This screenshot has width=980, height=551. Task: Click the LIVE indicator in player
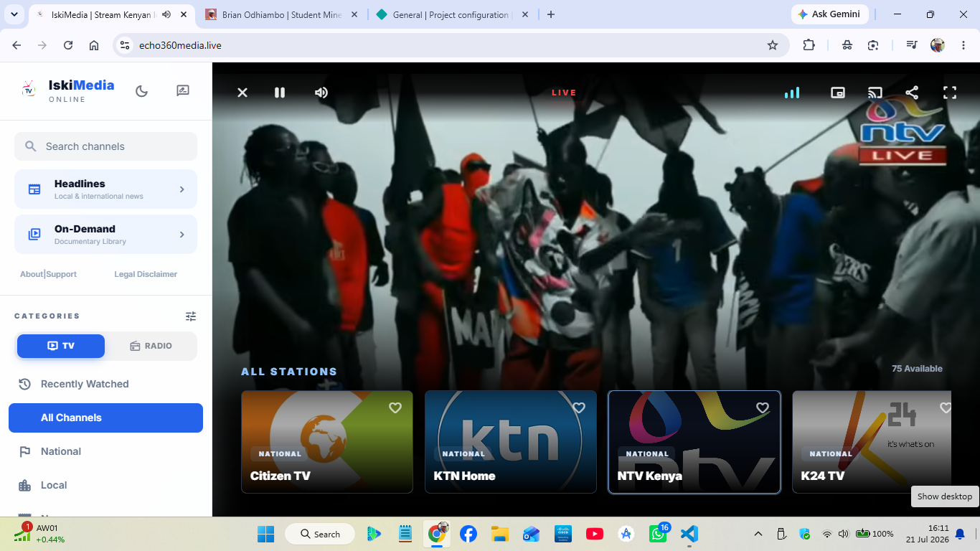click(x=564, y=93)
